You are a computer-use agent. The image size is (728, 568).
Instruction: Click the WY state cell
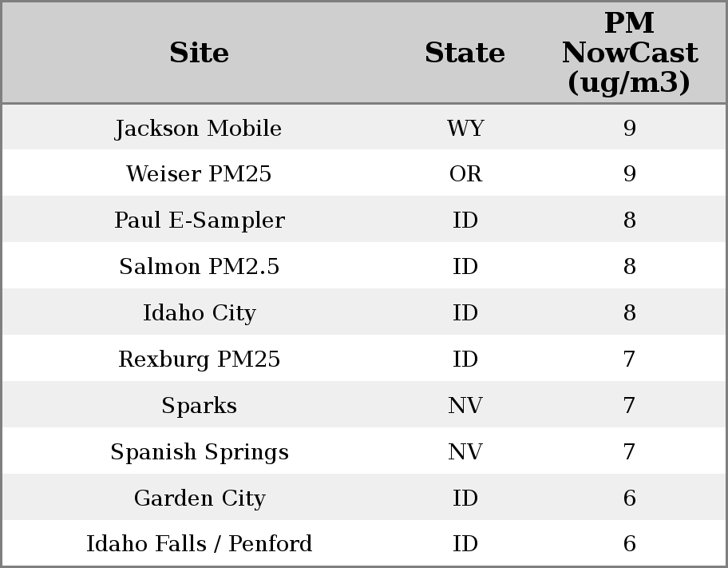[465, 129]
